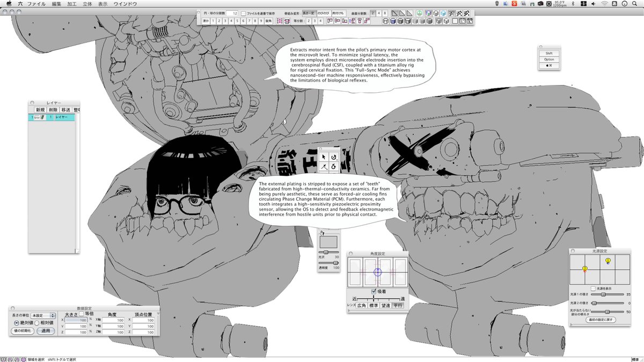The height and width of the screenshot is (362, 644).
Task: Click the Wi-Fi icon in menu bar
Action: click(604, 4)
